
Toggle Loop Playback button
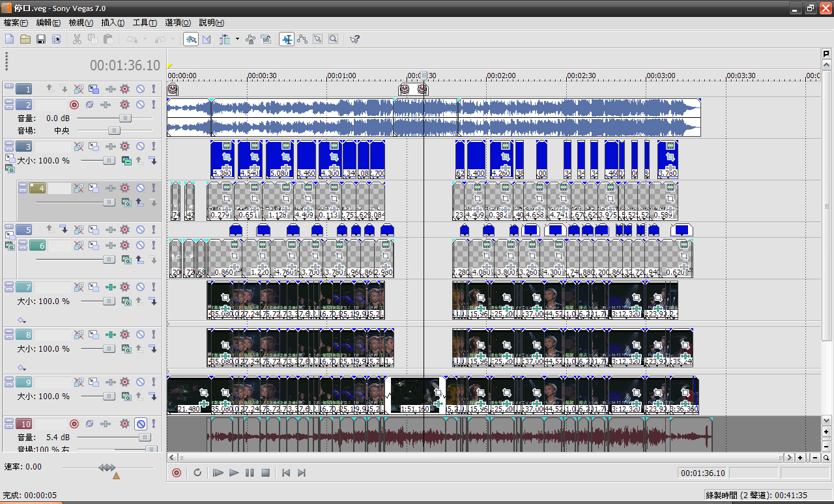(198, 473)
